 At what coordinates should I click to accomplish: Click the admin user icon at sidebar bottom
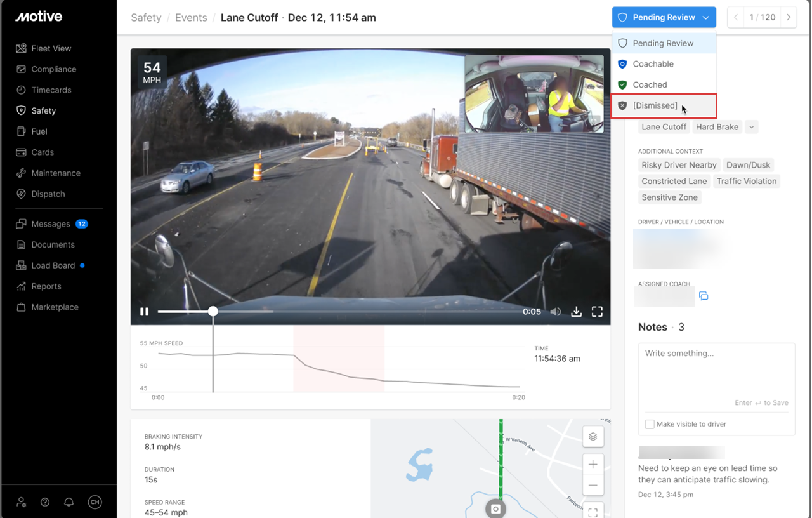pyautogui.click(x=22, y=502)
